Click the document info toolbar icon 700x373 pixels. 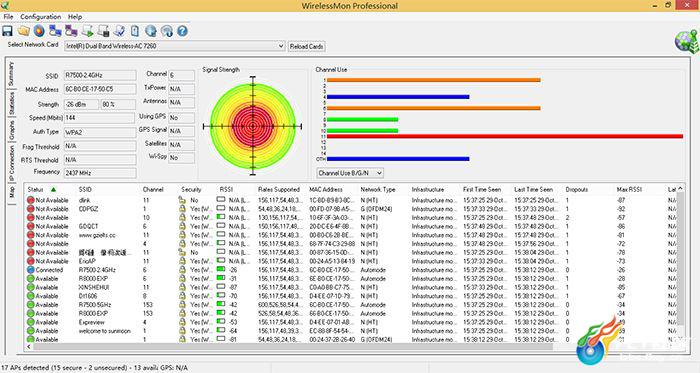(135, 31)
